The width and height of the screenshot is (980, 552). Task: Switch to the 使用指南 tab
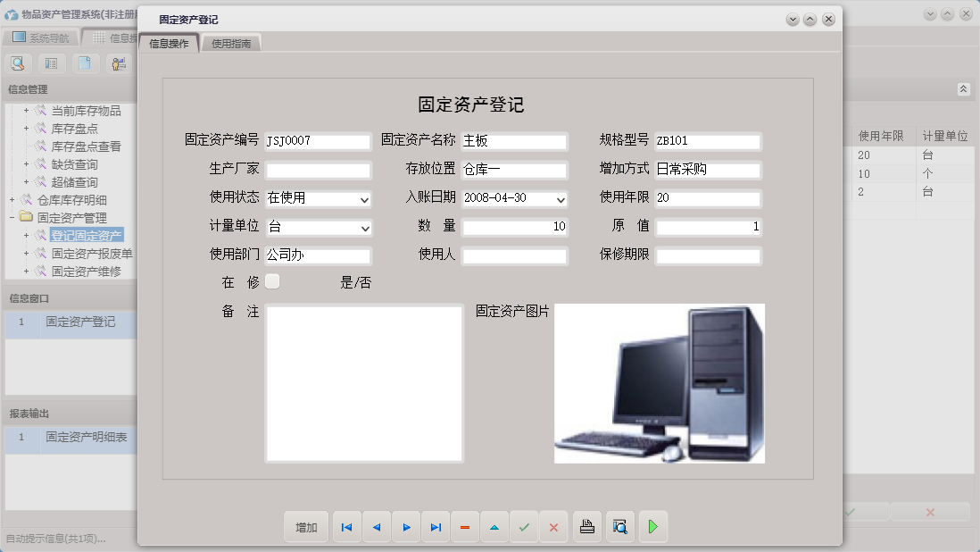[230, 41]
